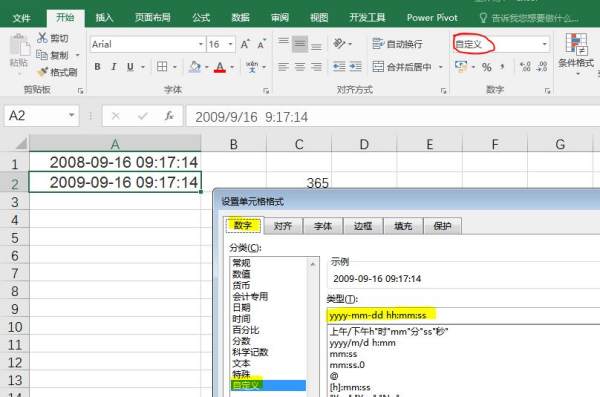The image size is (600, 397).
Task: Open the fill color dropdown arrow
Action: (207, 67)
